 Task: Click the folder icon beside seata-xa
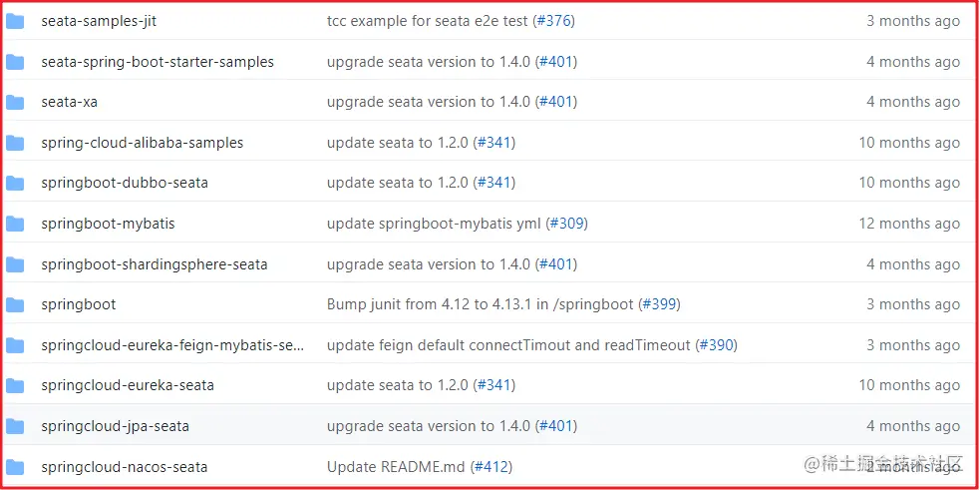[15, 102]
